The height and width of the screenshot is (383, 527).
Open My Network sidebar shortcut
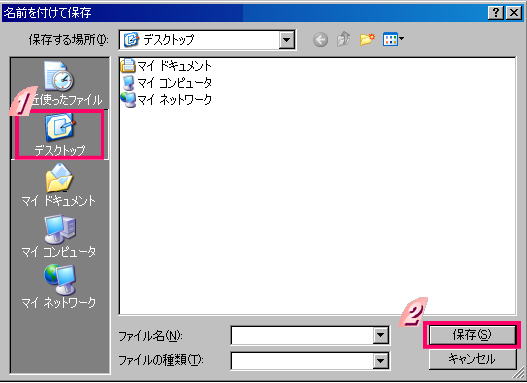[60, 287]
